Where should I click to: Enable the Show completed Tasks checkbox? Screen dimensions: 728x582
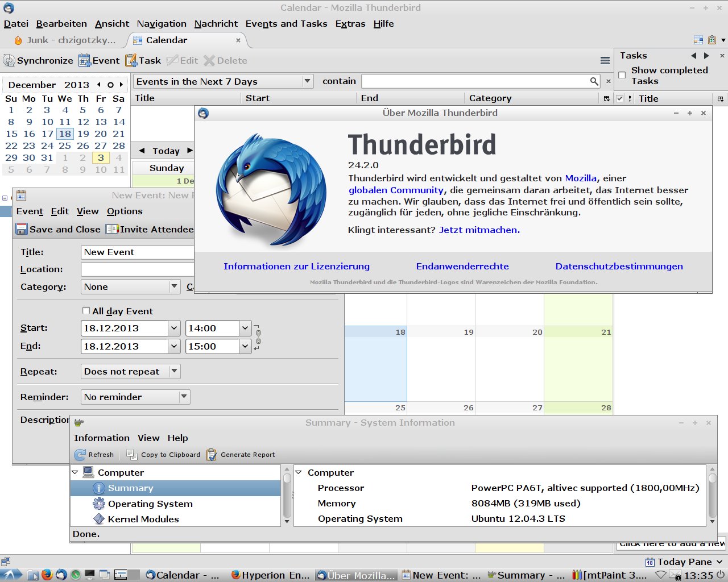pyautogui.click(x=622, y=75)
